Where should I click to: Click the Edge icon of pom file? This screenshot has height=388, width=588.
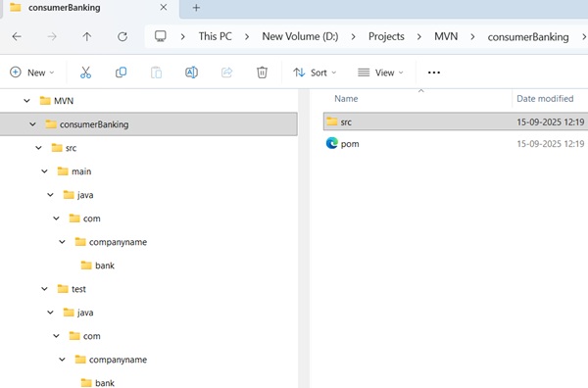coord(332,143)
